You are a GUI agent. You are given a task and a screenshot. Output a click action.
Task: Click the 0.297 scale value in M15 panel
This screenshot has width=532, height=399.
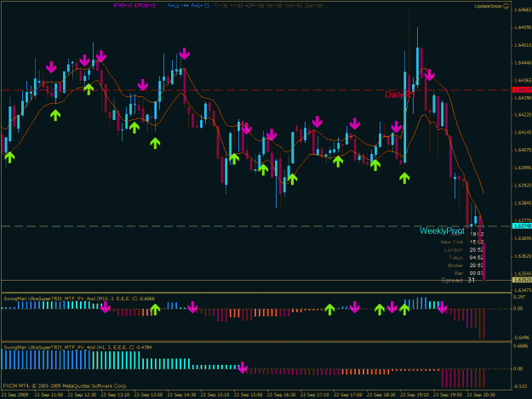point(519,297)
